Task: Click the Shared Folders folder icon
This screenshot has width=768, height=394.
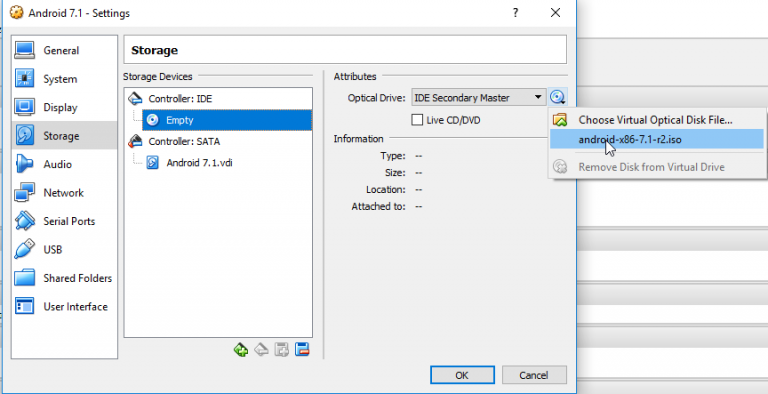Action: point(24,277)
